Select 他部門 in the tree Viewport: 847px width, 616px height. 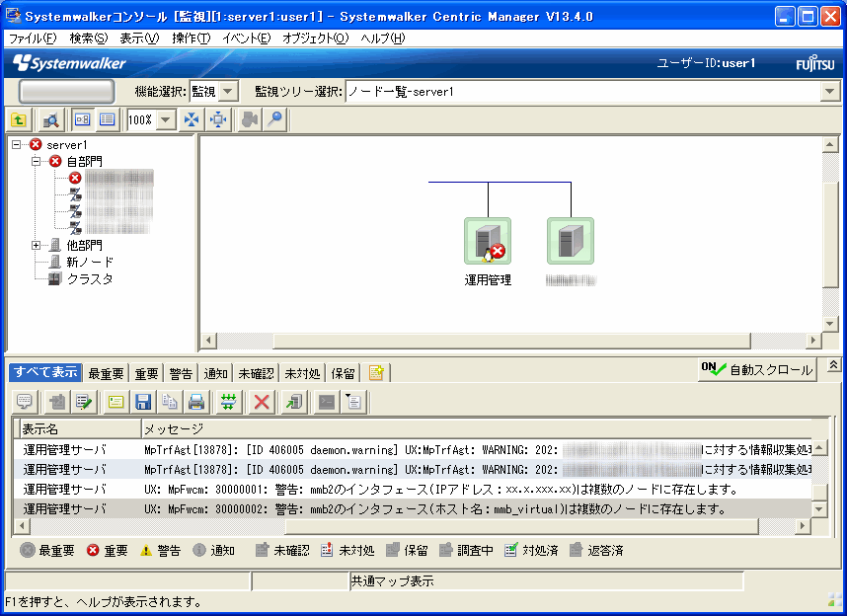(x=84, y=246)
